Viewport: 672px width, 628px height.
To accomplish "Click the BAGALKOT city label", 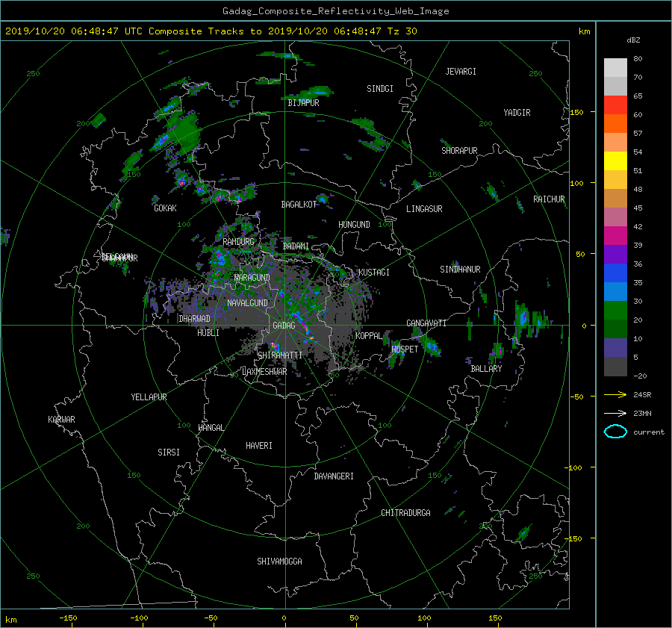I will click(299, 205).
